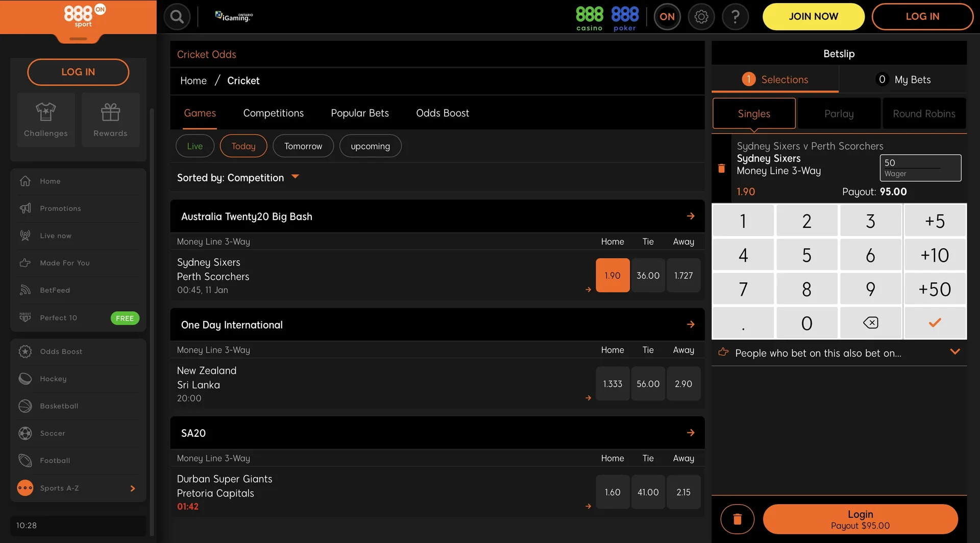The width and height of the screenshot is (980, 543).
Task: Focus the Wager input field
Action: [x=920, y=168]
